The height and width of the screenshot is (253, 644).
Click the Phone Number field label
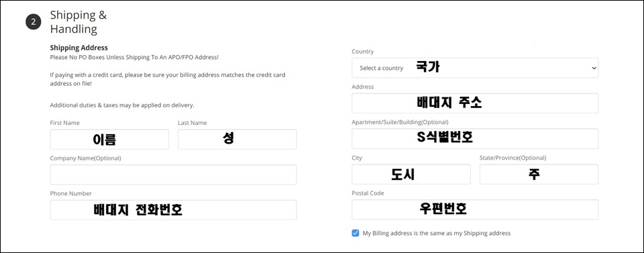click(70, 193)
